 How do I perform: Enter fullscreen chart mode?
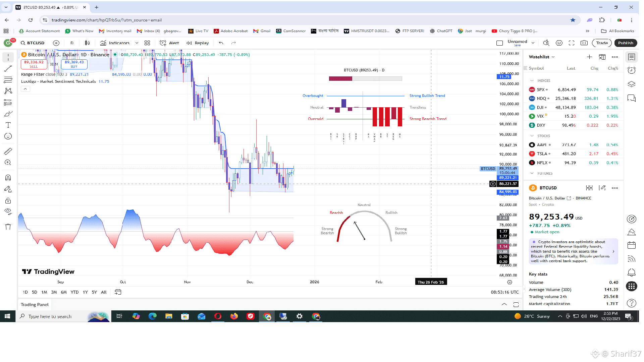pos(572,43)
